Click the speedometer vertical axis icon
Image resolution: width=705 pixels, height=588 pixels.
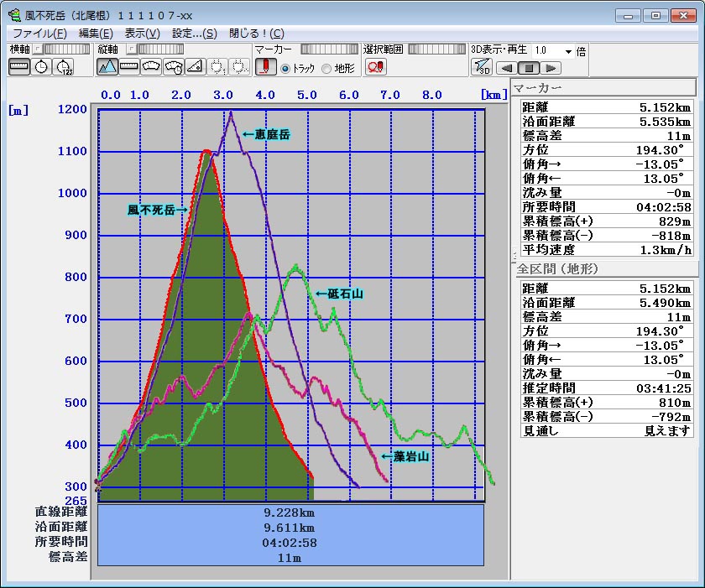click(152, 67)
